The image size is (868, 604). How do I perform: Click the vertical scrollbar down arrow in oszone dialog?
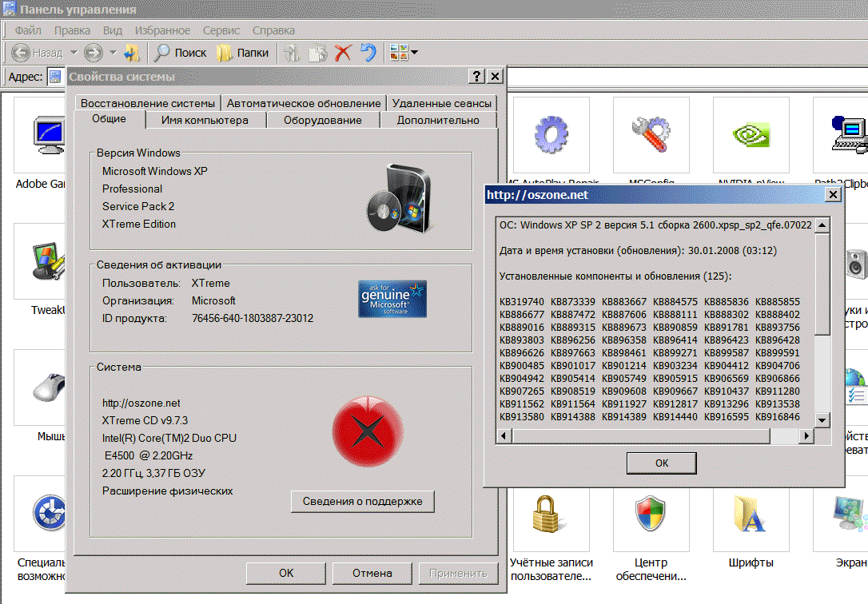[x=822, y=419]
